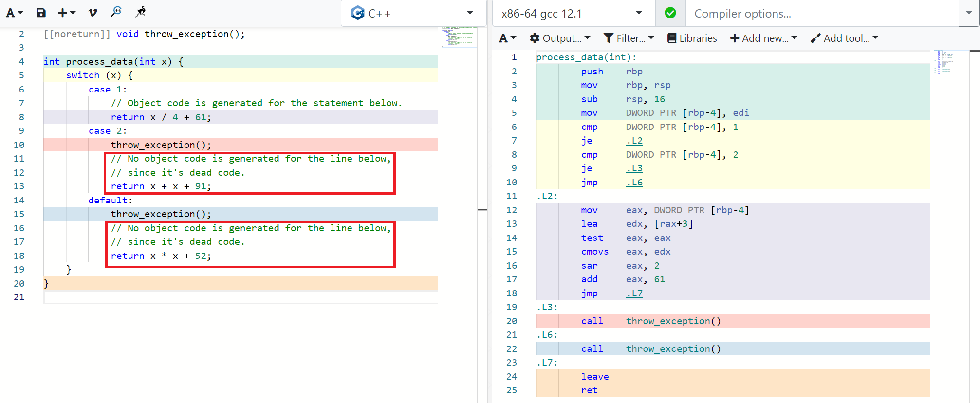
Task: Click the save file icon in editor toolbar
Action: click(41, 13)
